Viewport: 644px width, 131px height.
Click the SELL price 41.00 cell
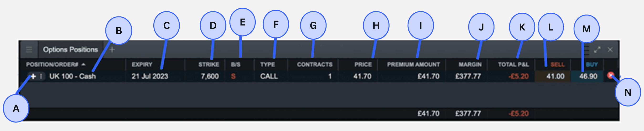555,76
